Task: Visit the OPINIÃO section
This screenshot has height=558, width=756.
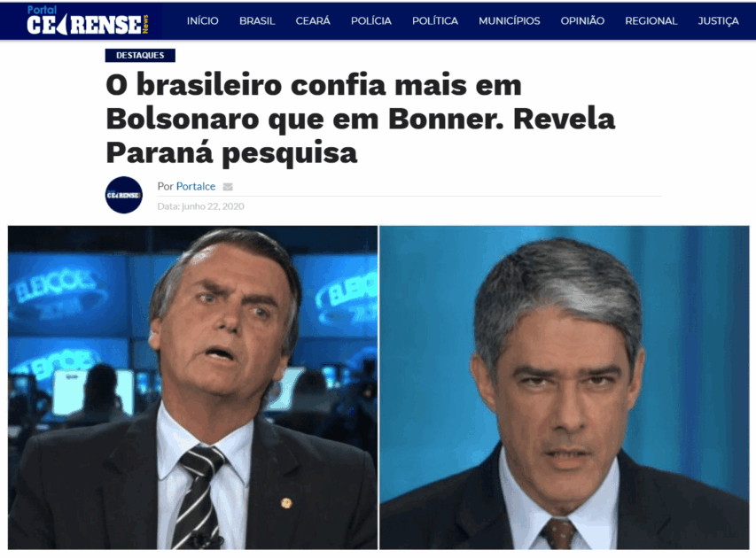Action: pos(582,20)
